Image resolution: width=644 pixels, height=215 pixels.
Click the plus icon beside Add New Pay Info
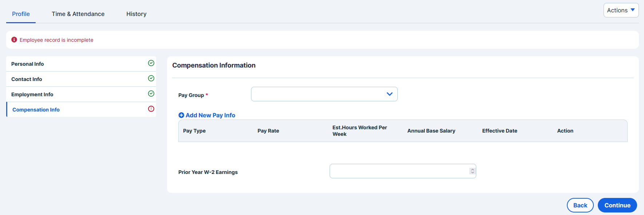[181, 115]
